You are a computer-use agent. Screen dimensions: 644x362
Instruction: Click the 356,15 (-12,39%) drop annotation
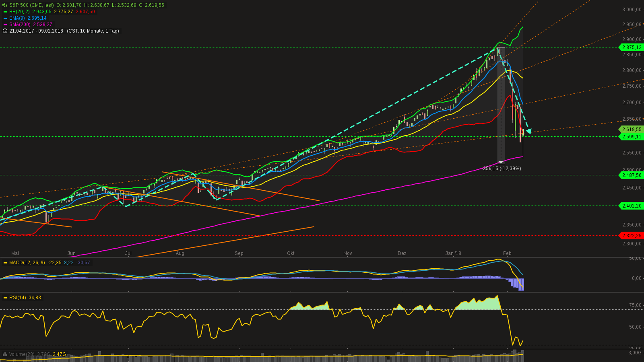pyautogui.click(x=502, y=169)
